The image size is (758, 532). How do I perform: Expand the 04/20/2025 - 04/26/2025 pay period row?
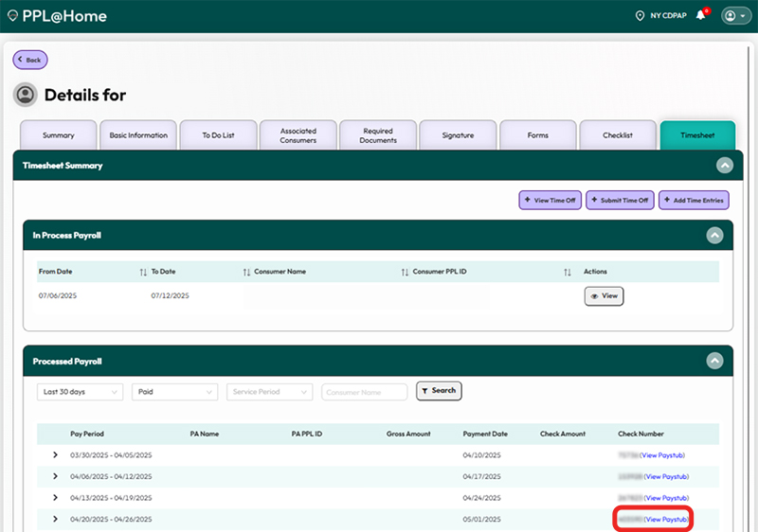(x=55, y=519)
